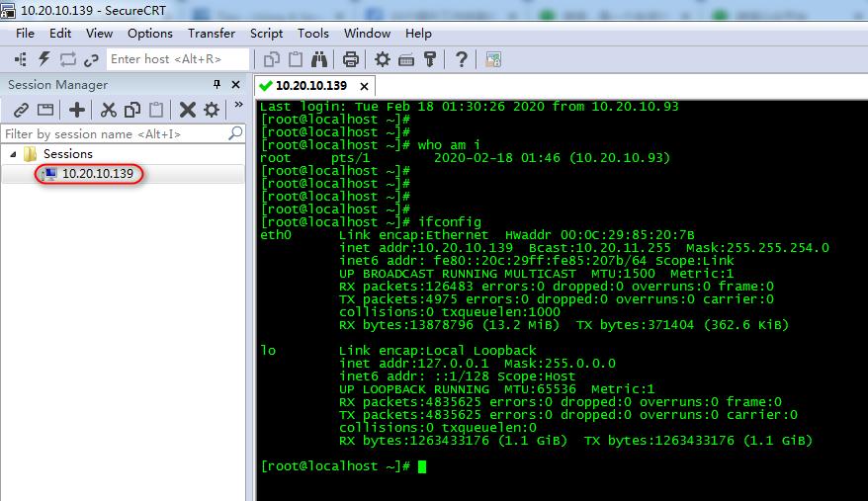The image size is (868, 501).
Task: Open the View menu
Action: [99, 34]
